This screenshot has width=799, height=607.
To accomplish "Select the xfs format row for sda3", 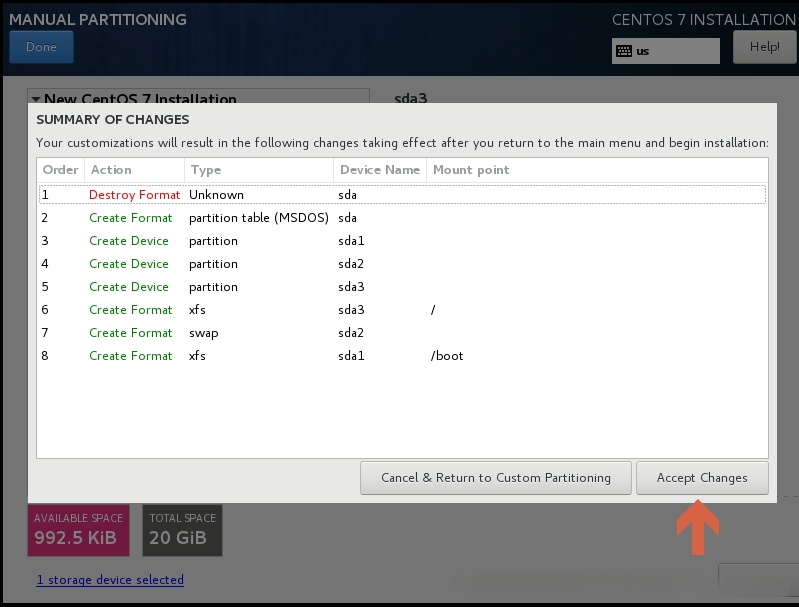I will pyautogui.click(x=403, y=309).
